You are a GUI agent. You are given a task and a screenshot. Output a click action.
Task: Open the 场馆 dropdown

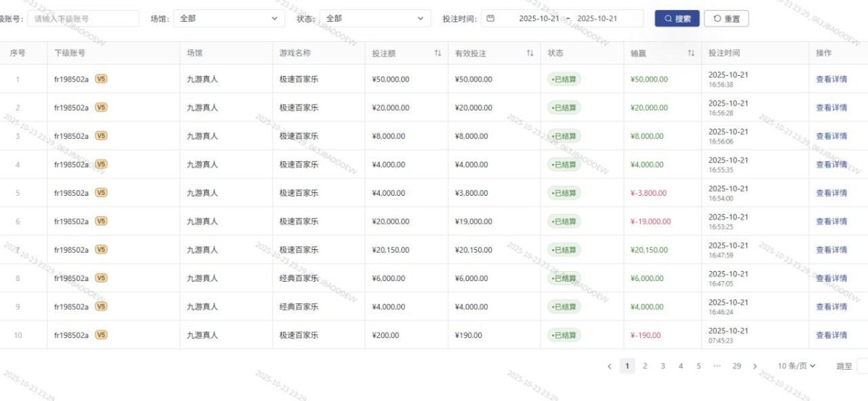coord(229,19)
